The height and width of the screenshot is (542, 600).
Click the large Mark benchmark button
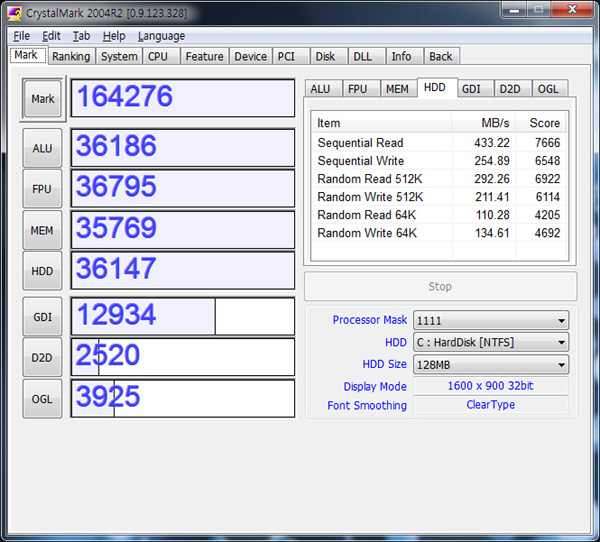pos(42,99)
